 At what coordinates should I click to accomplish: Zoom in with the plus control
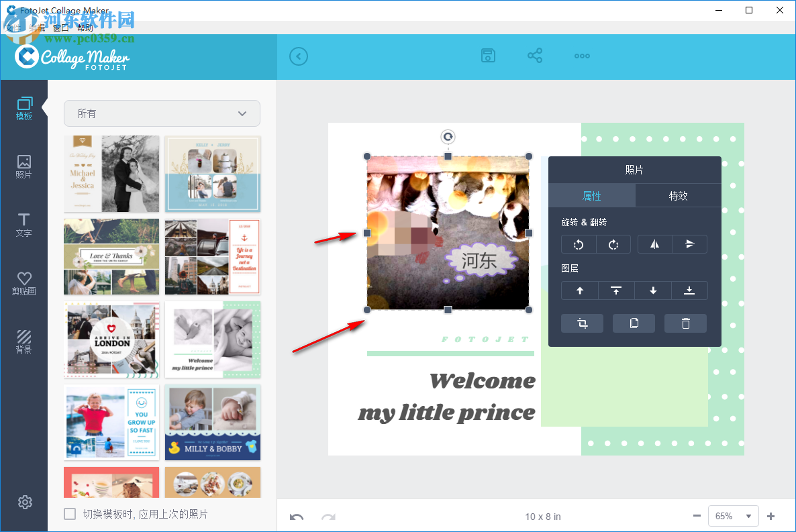(770, 516)
